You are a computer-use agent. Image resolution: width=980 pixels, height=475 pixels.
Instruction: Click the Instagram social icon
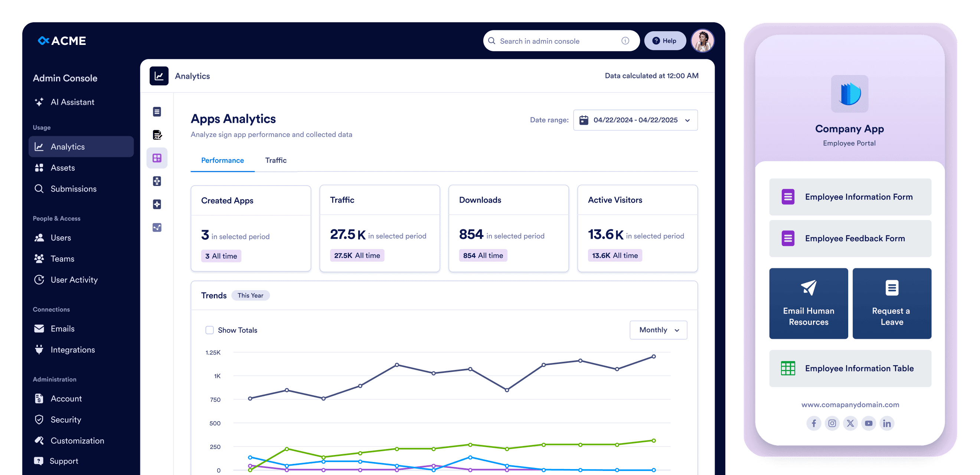[x=832, y=423]
